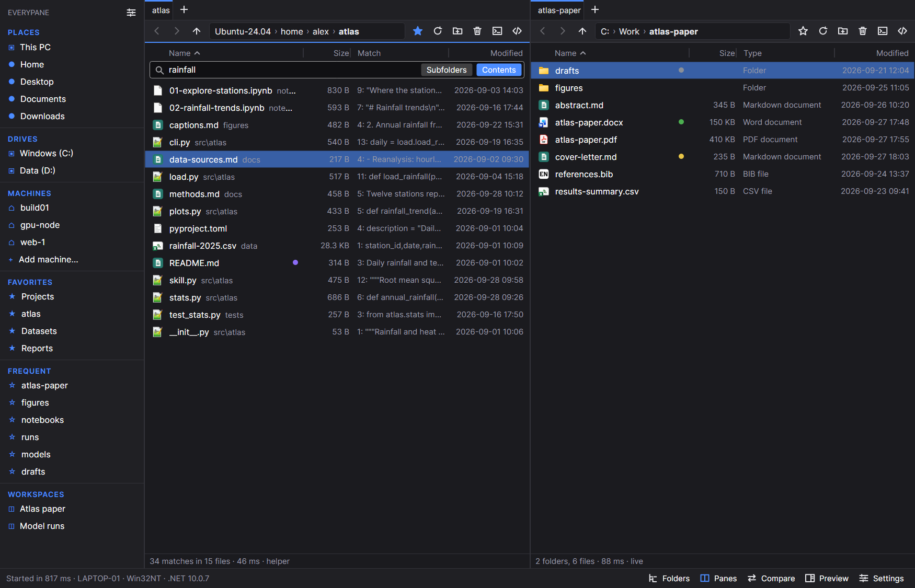Add atlas-paper folder to favorites
915x588 pixels.
(803, 31)
